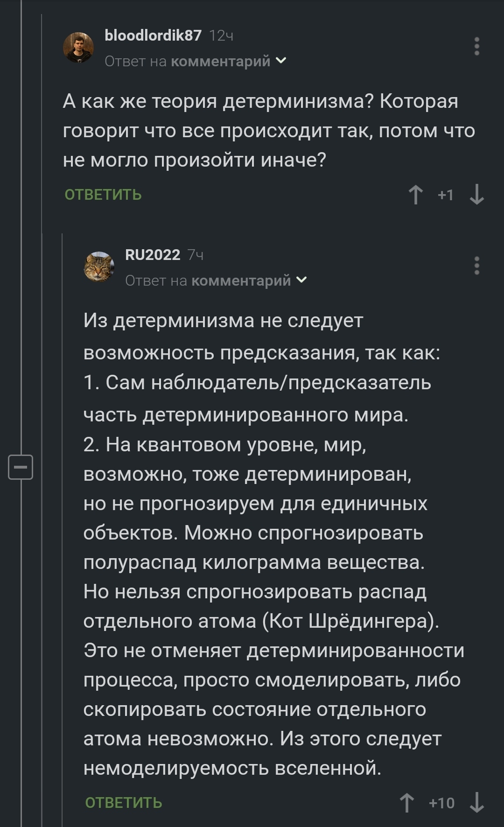Open three-dot menu on RU2022's comment

point(476,266)
